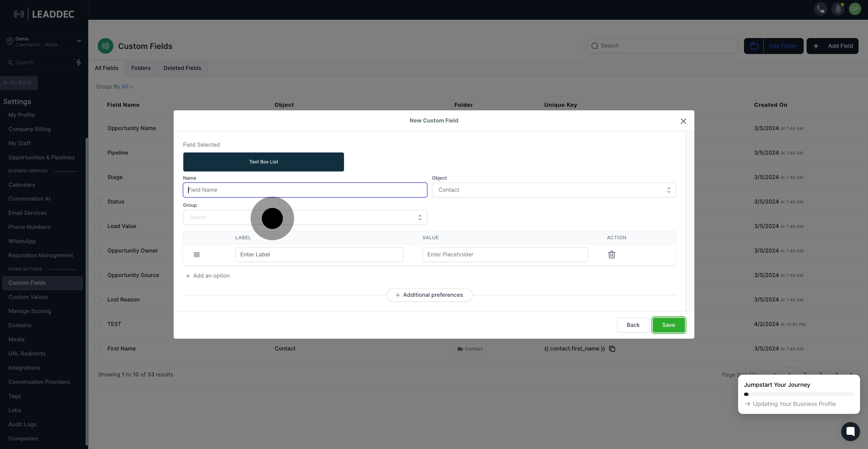The image size is (868, 449).
Task: Check the First Name row checkbox
Action: click(98, 349)
